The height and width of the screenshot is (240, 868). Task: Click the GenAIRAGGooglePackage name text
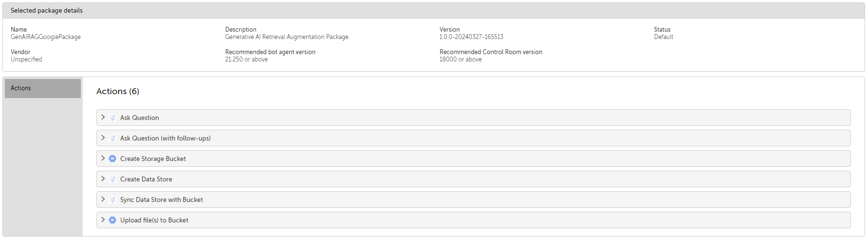click(46, 37)
